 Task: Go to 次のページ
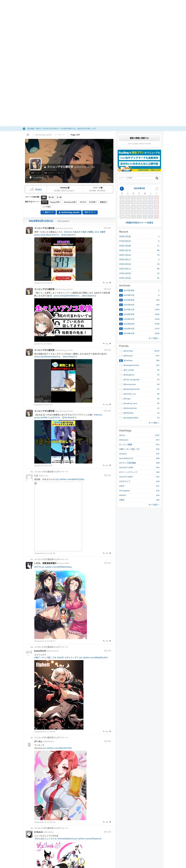[x=90, y=212]
